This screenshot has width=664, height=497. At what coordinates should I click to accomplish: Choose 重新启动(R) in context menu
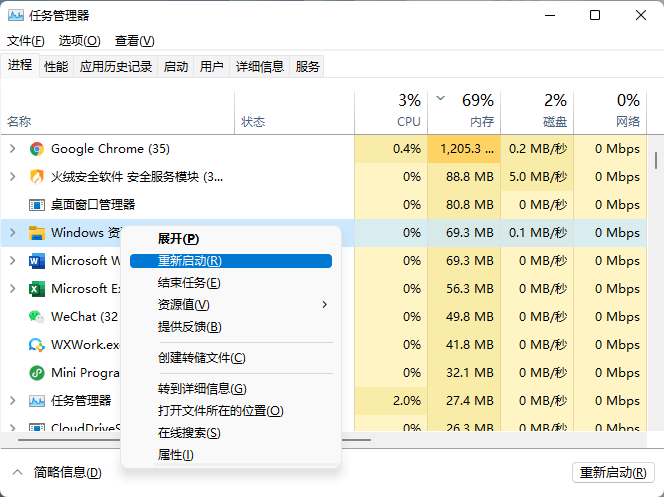[x=231, y=261]
